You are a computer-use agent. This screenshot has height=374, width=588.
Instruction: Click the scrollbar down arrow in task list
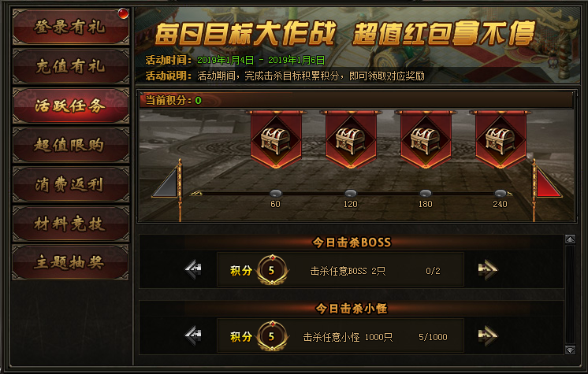coord(570,350)
